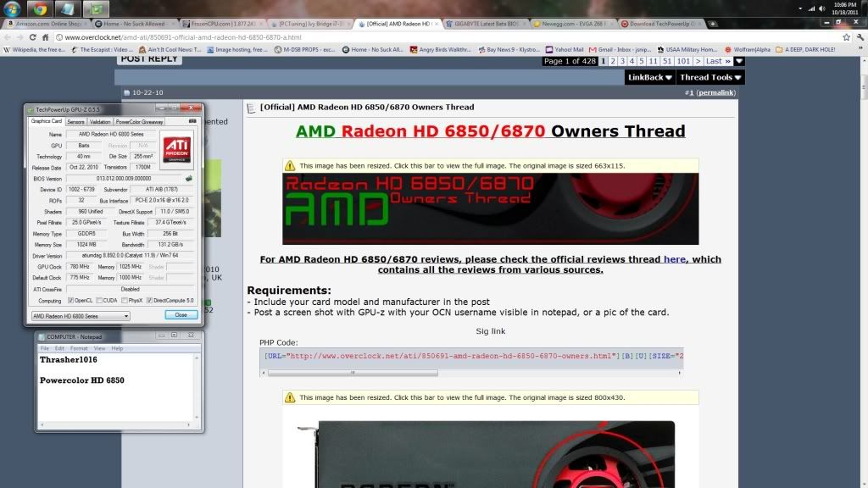Switch to the FrozenCPU.com browser tab
This screenshot has width=868, height=488.
click(221, 24)
